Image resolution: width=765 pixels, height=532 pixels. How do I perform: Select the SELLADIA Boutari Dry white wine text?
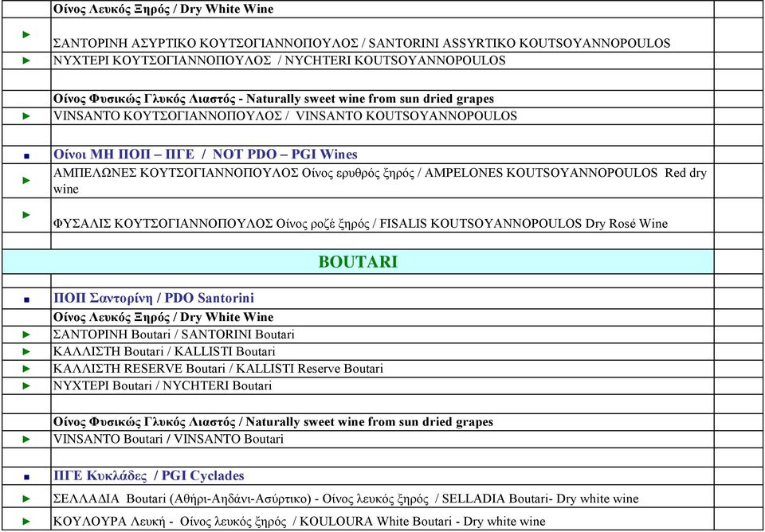(x=345, y=499)
